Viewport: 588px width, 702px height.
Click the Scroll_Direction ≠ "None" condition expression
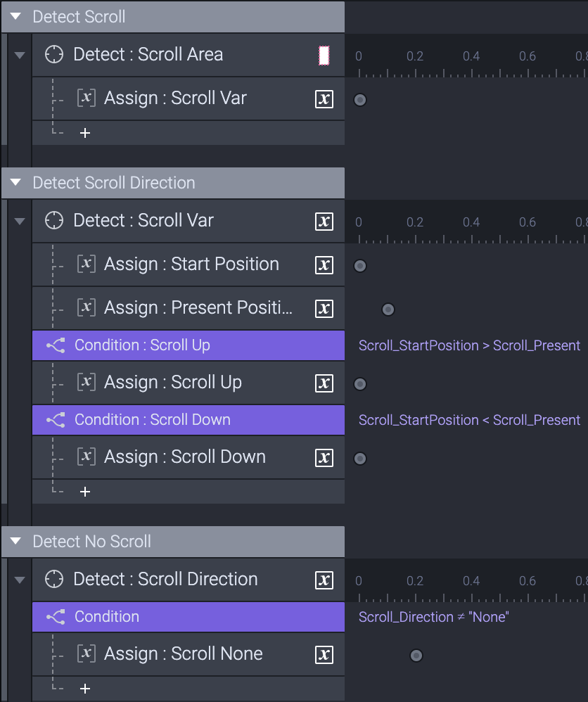[x=433, y=617]
